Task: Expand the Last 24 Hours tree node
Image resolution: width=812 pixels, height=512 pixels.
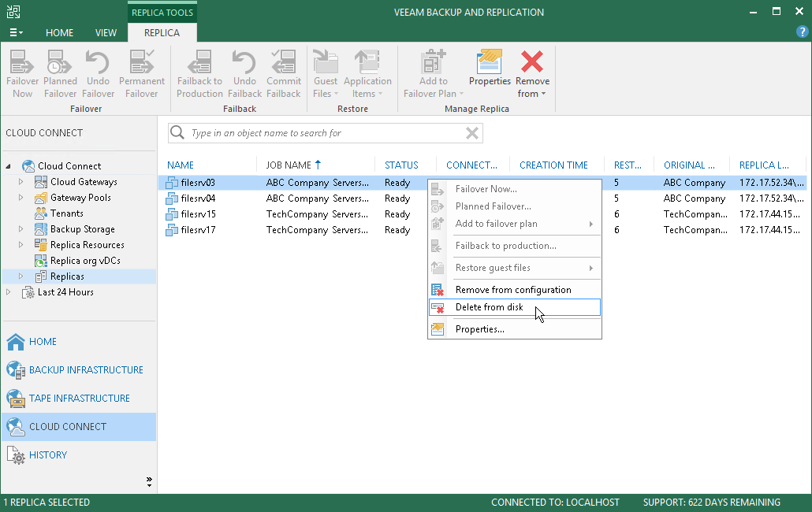Action: click(9, 292)
